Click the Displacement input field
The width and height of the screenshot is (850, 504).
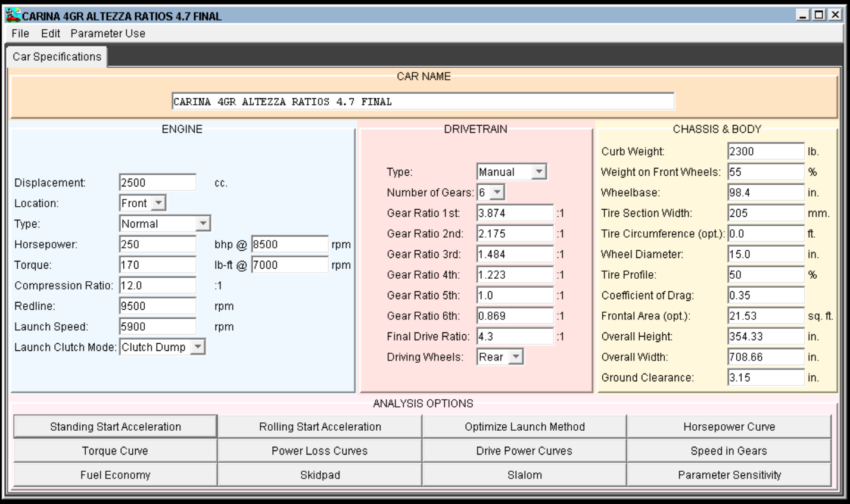pyautogui.click(x=158, y=183)
